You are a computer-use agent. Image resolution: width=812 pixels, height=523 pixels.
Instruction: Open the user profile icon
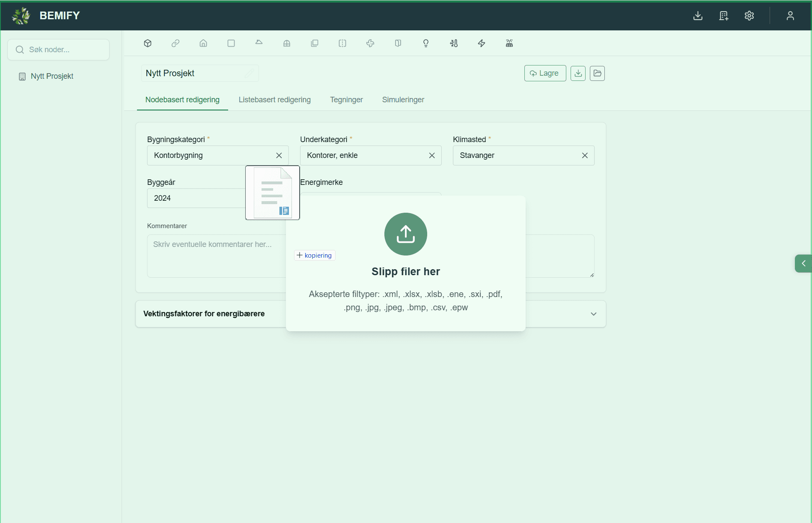(x=790, y=16)
